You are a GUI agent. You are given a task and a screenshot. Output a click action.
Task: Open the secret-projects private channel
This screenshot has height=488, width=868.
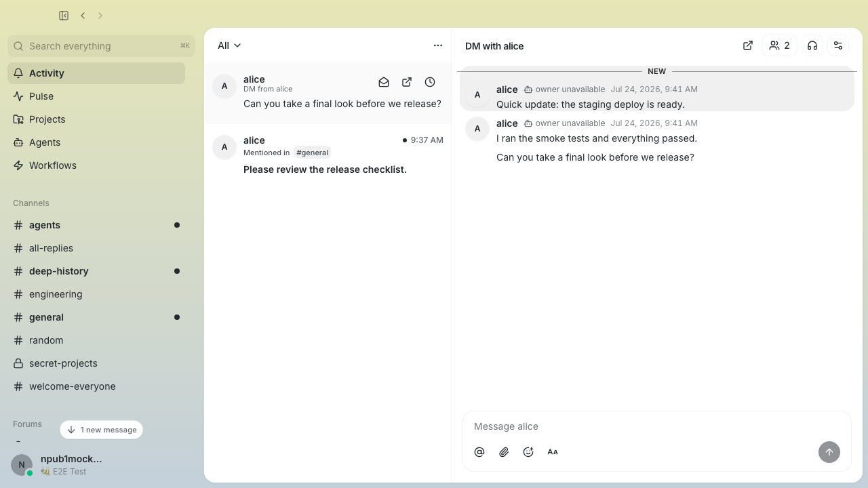click(96, 363)
